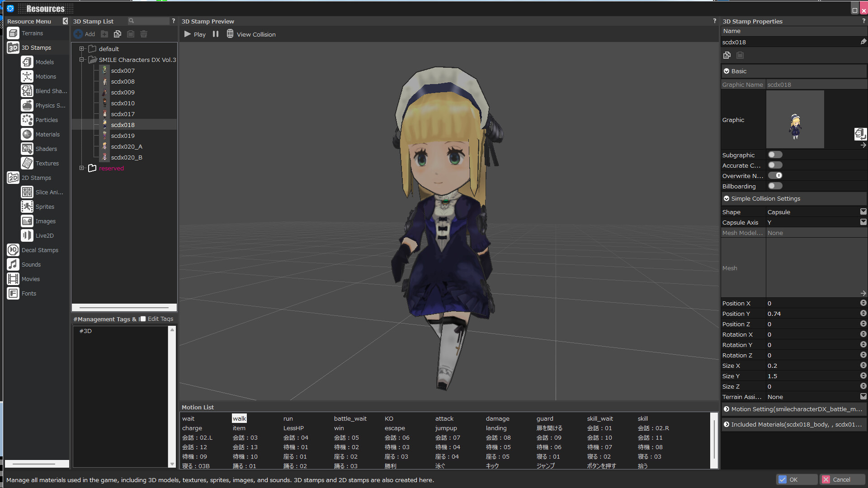
Task: Toggle the Billboarding switch
Action: coord(775,186)
